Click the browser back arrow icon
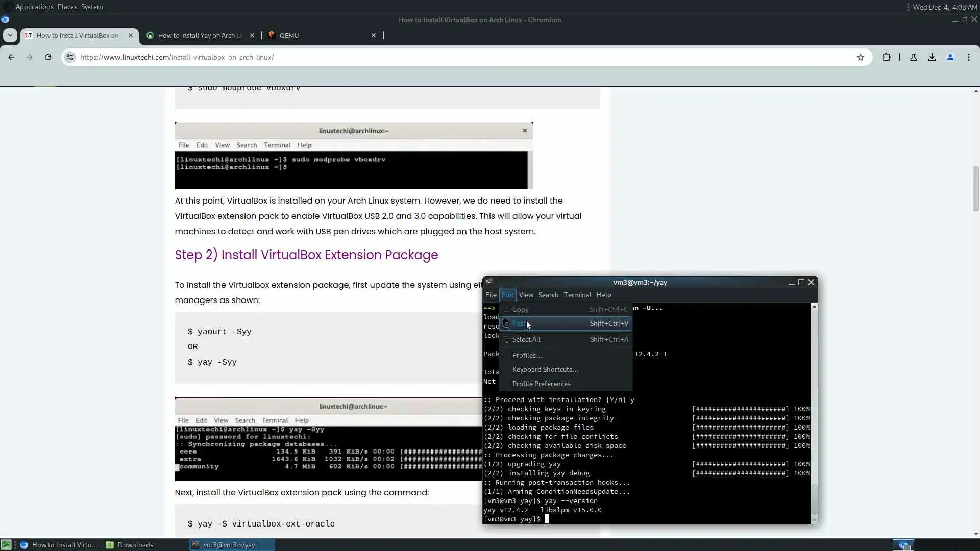The image size is (980, 551). coord(11,57)
